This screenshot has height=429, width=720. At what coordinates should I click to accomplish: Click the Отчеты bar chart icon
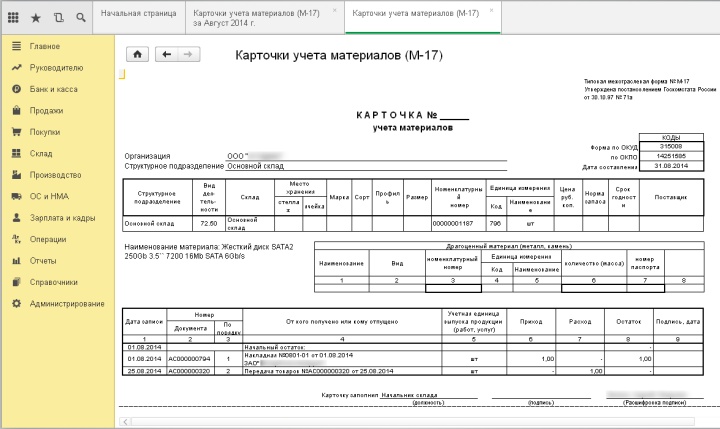17,260
